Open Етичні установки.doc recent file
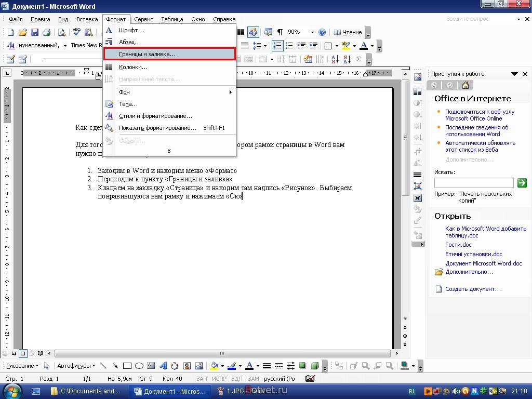This screenshot has height=399, width=532. tap(473, 254)
